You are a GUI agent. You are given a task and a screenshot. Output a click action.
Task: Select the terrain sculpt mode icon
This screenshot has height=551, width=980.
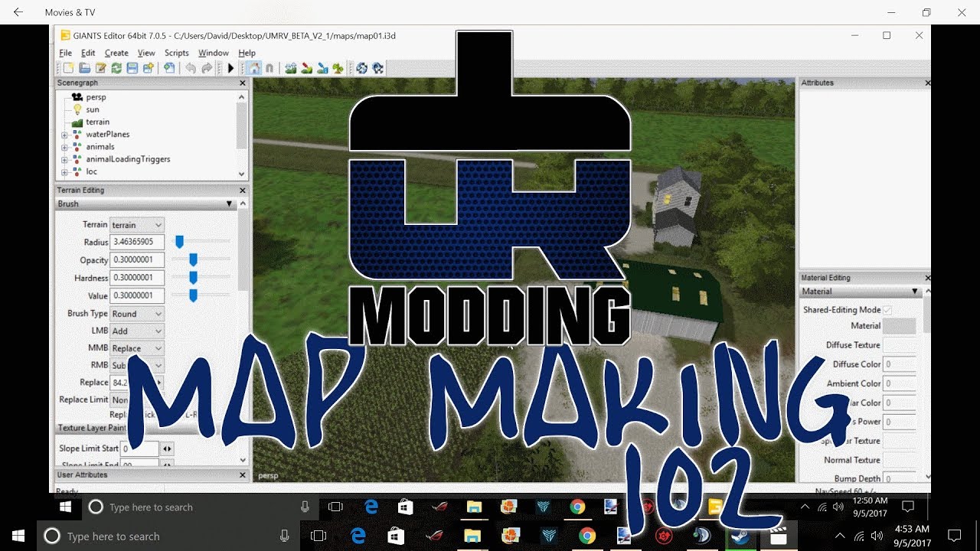pos(291,68)
